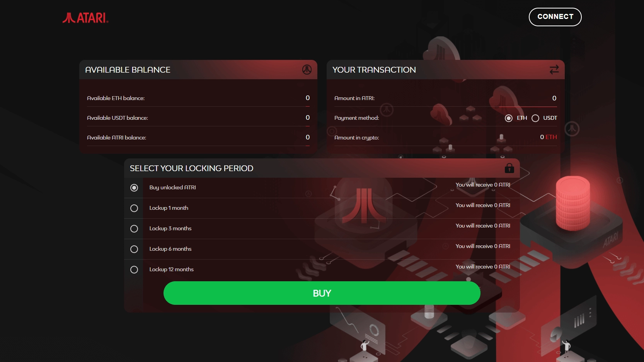Connect wallet with the CONNECT button
This screenshot has height=362, width=644.
tap(555, 17)
